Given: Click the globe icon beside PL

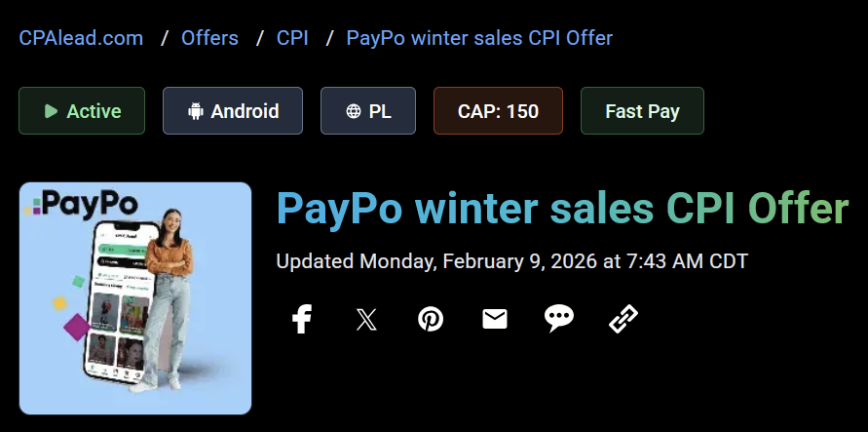Looking at the screenshot, I should click(354, 111).
